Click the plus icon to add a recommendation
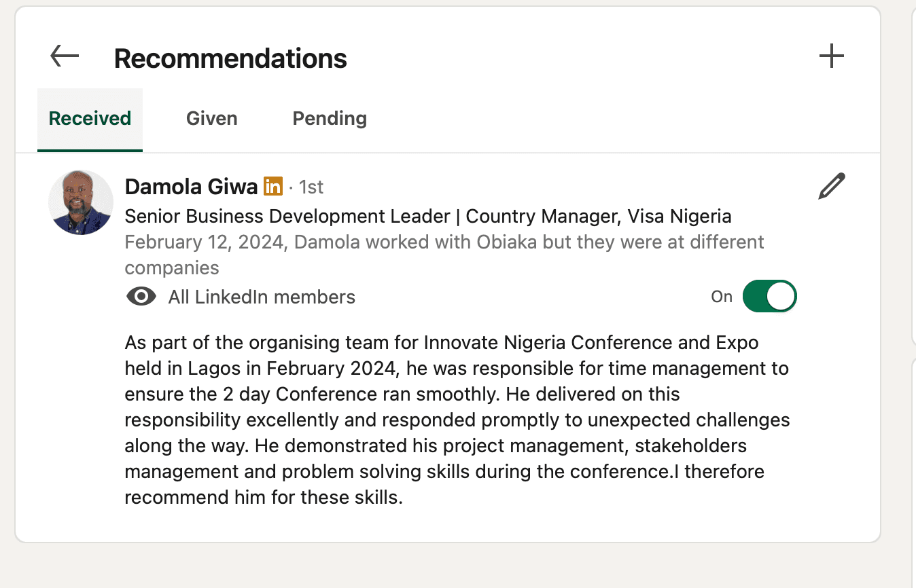 coord(831,56)
